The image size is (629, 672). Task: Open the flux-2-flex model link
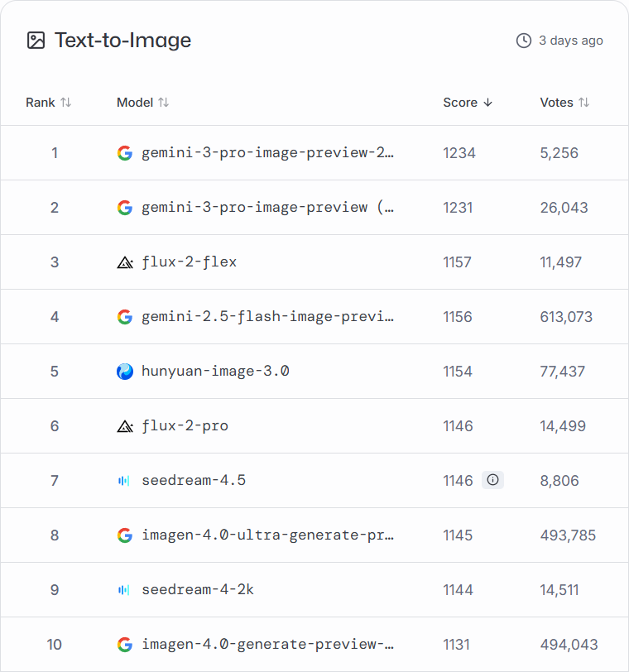point(189,262)
